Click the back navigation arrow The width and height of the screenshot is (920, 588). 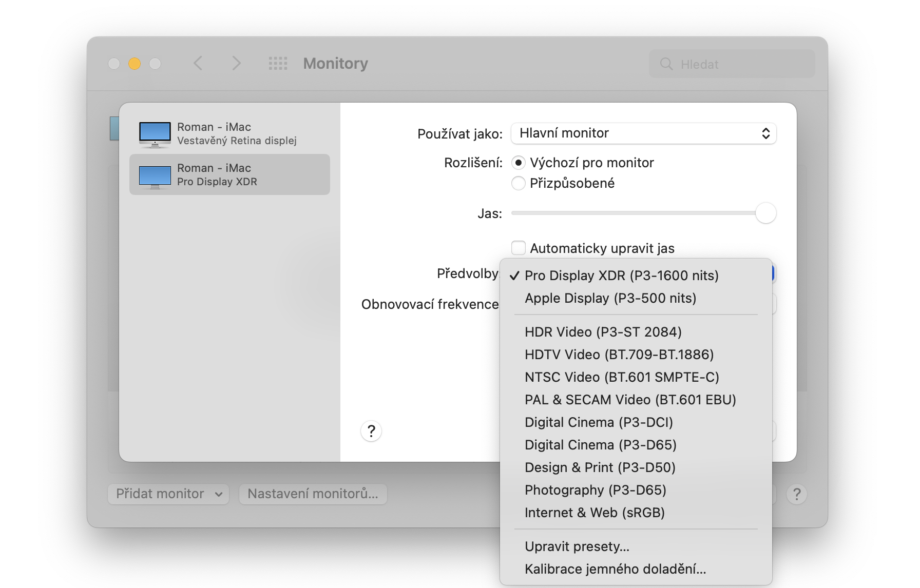coord(198,64)
